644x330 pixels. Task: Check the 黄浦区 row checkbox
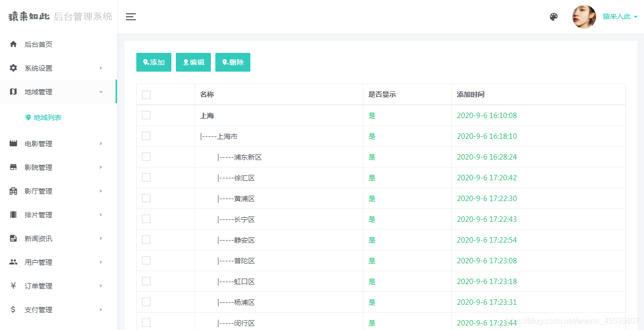point(146,198)
